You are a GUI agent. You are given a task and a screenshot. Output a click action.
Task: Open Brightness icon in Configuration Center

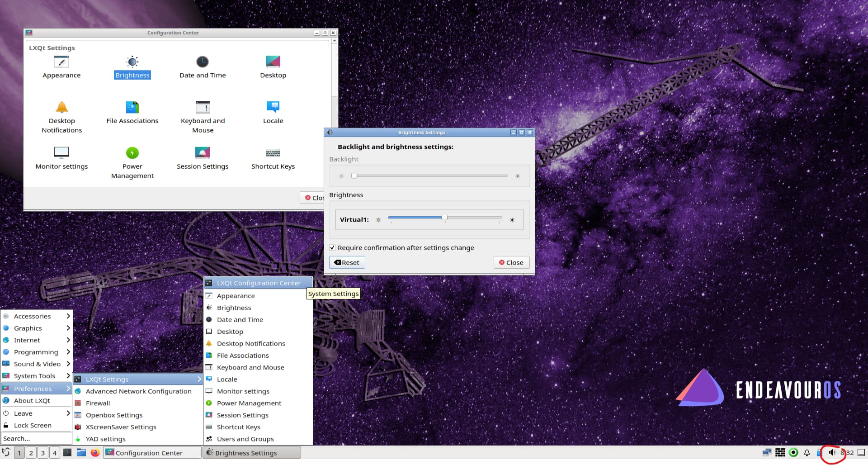[132, 67]
